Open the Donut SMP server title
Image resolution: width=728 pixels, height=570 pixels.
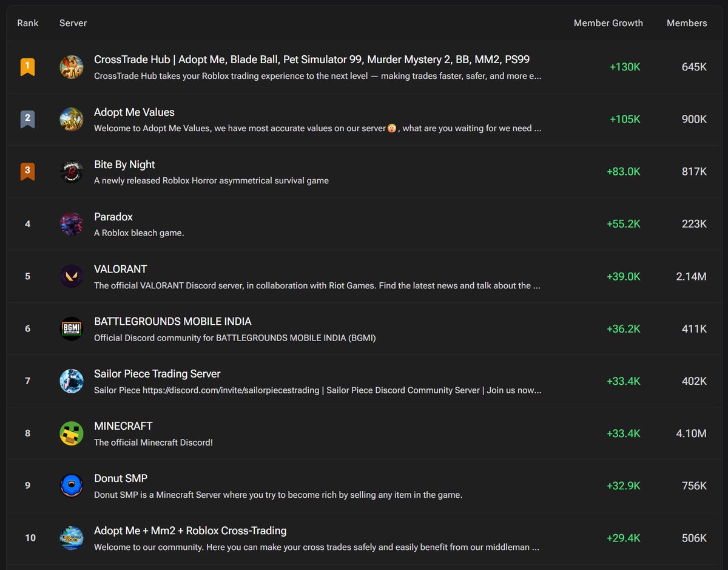tap(121, 478)
